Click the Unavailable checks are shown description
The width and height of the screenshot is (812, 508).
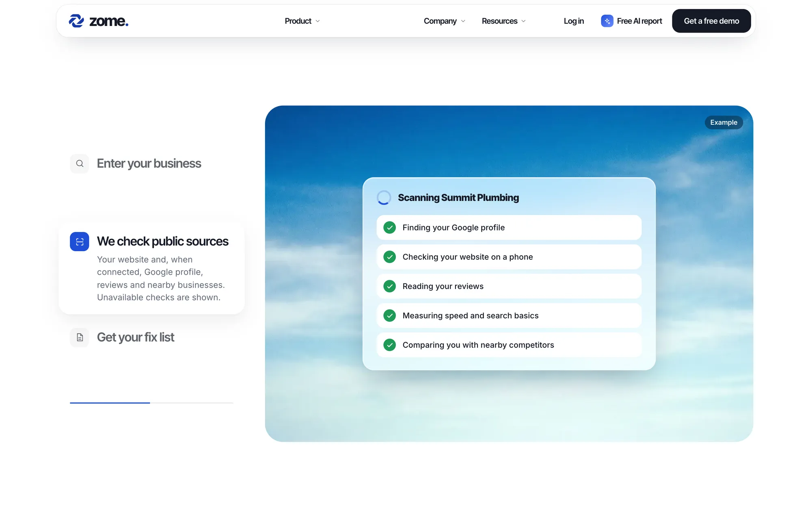click(159, 297)
